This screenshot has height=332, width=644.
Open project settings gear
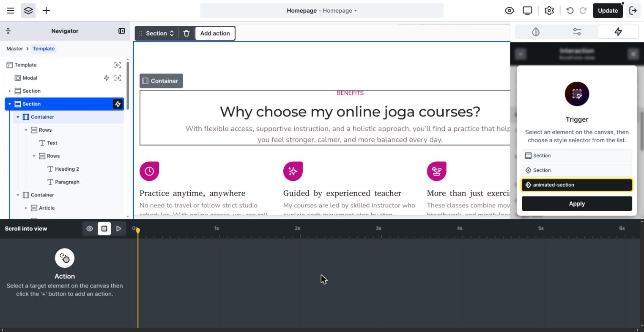(x=549, y=11)
